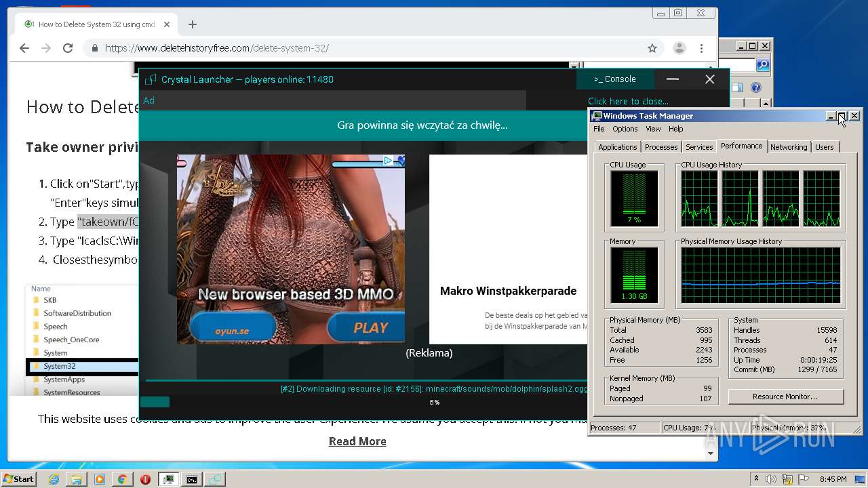Open the Task Manager File menu
Image resolution: width=868 pixels, height=488 pixels.
click(599, 129)
